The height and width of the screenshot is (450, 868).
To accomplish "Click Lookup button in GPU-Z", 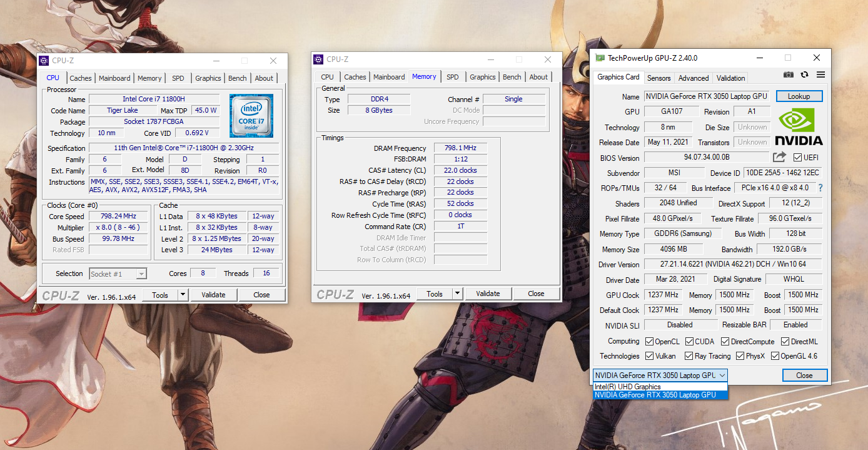I will click(799, 96).
